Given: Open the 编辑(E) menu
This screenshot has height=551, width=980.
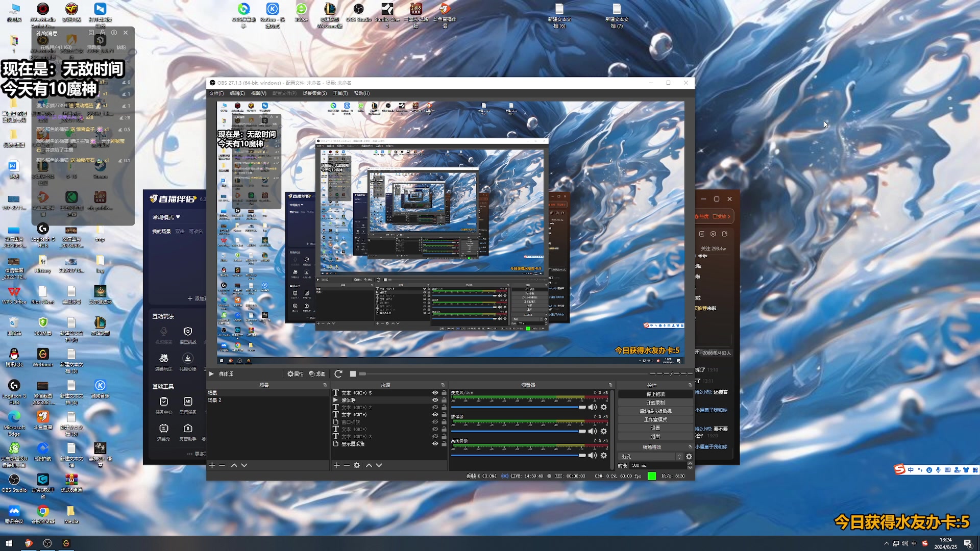Looking at the screenshot, I should coord(237,93).
